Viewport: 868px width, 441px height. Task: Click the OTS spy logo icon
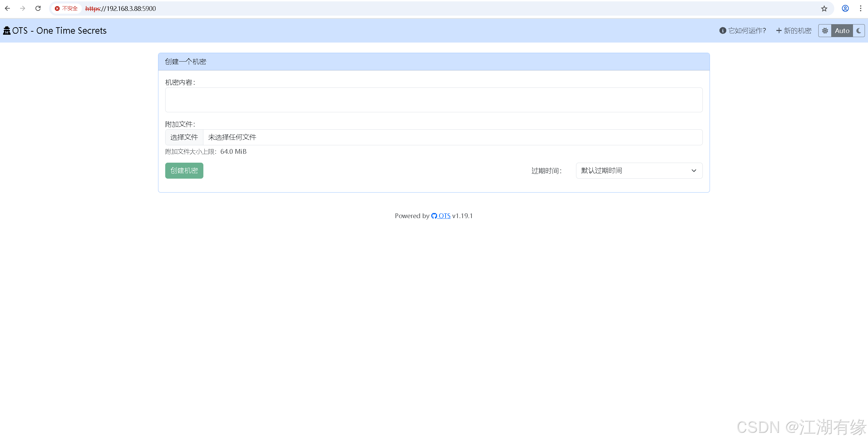coord(7,31)
